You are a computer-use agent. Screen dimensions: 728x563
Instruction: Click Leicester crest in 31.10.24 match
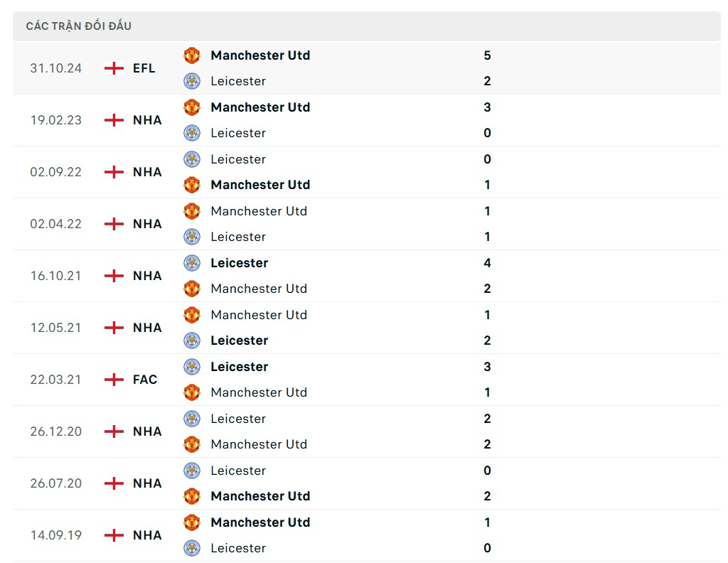pos(192,81)
